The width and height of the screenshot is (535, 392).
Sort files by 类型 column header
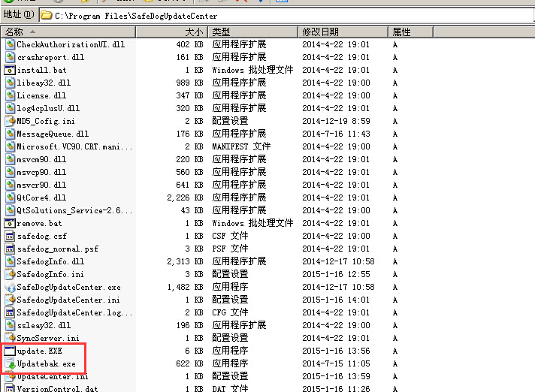coord(252,32)
